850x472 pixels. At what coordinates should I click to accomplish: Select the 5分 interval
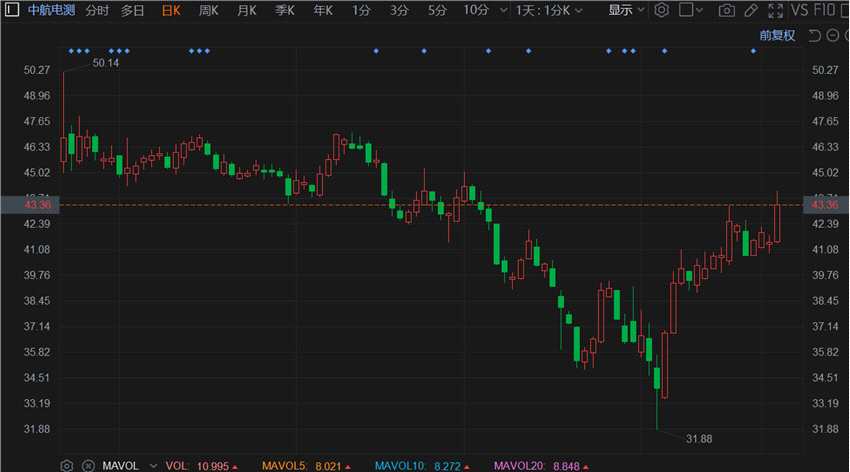[437, 10]
